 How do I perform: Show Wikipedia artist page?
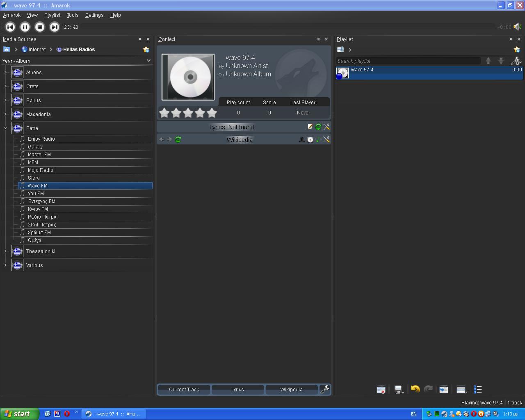[302, 140]
